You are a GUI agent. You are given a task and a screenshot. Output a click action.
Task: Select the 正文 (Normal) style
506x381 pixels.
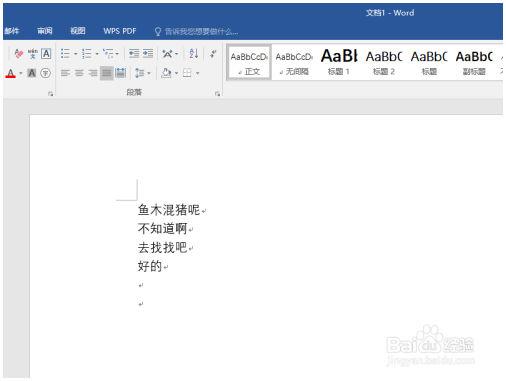(x=249, y=62)
